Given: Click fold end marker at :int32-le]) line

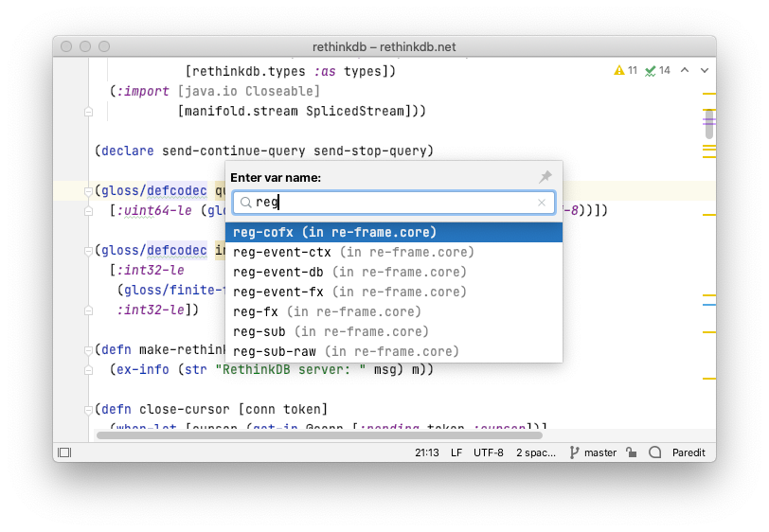Looking at the screenshot, I should click(x=88, y=310).
